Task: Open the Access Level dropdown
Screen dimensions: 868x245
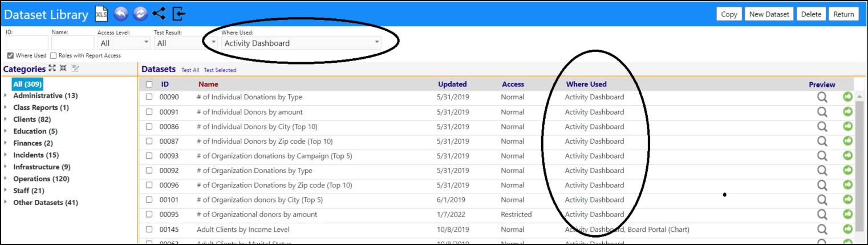Action: point(124,43)
